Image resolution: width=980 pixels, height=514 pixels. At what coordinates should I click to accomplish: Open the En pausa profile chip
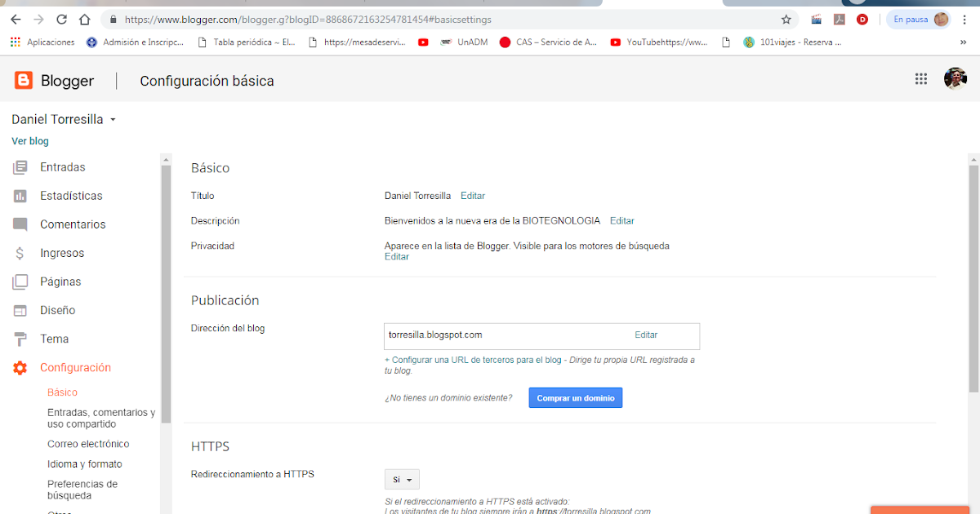(920, 19)
